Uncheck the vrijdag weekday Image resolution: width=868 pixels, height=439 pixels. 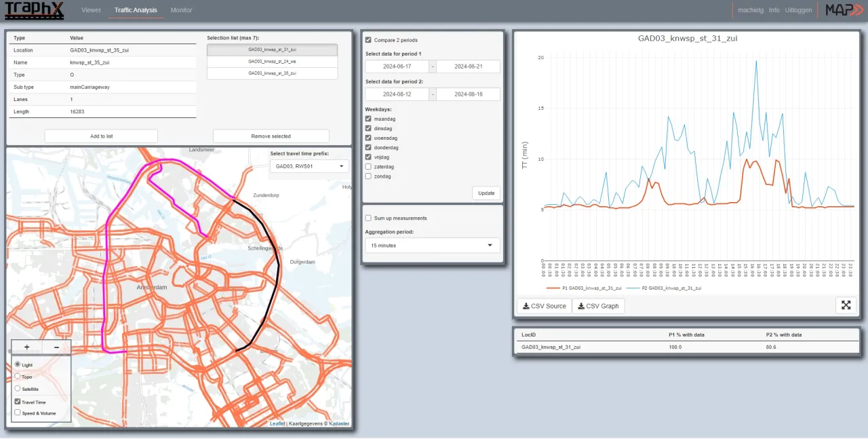click(368, 157)
